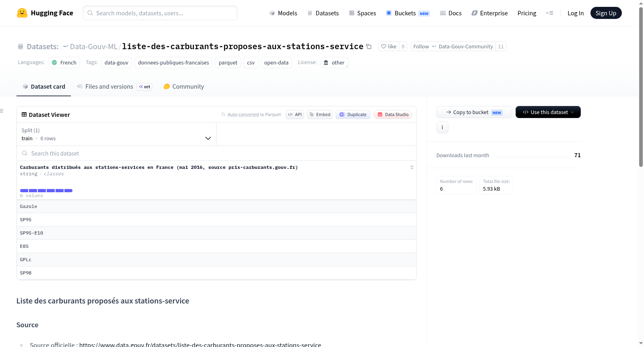Switch to Dataset card tab
The height and width of the screenshot is (347, 644).
tap(43, 86)
